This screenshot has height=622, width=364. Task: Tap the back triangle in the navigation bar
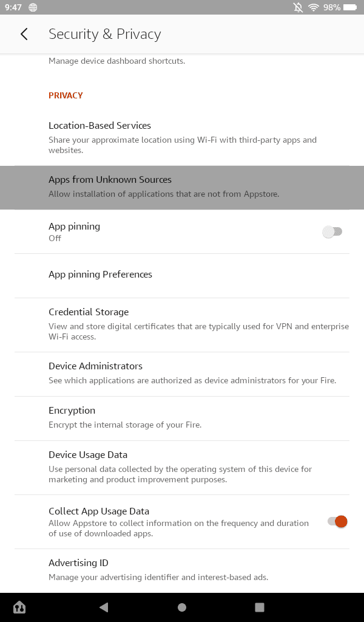click(x=103, y=607)
